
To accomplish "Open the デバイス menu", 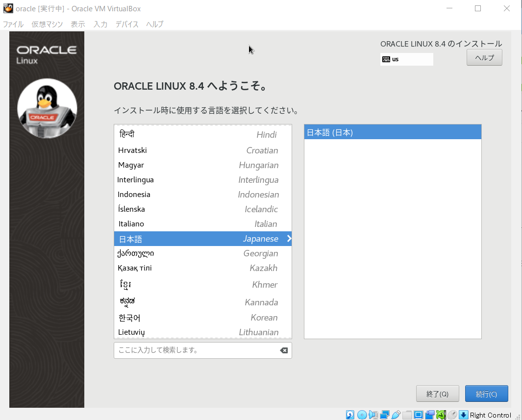I will (126, 24).
